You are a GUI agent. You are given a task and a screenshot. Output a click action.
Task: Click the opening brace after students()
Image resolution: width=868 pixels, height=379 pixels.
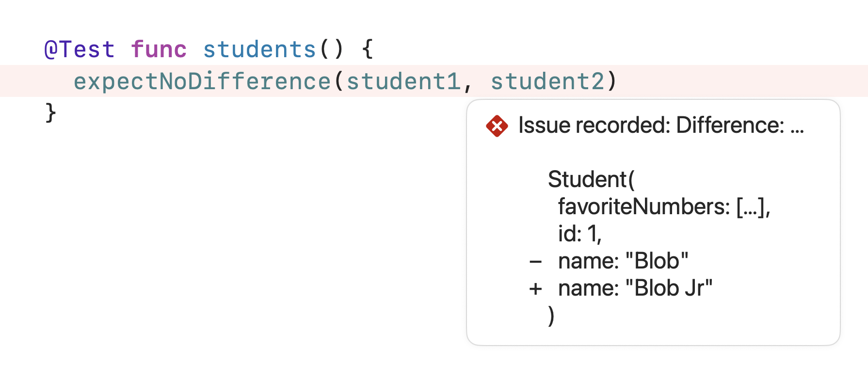click(368, 49)
